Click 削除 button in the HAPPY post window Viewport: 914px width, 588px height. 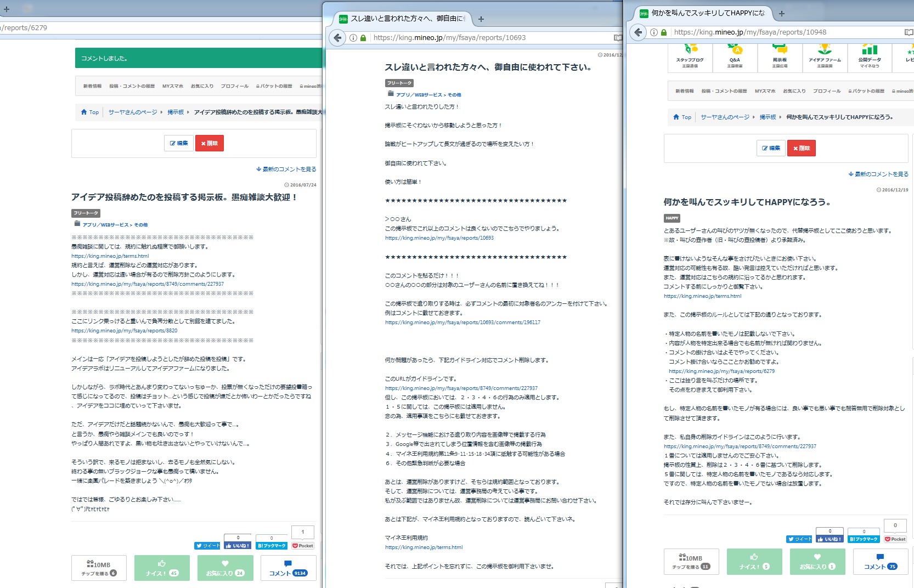click(x=802, y=148)
